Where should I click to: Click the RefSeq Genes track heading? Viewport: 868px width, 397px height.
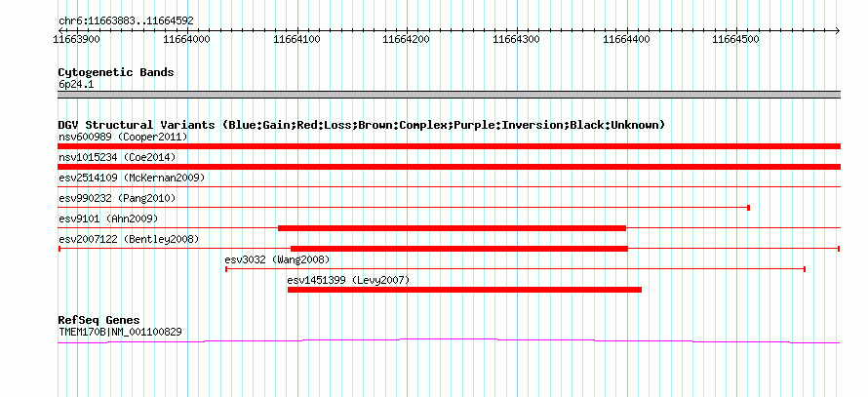(99, 320)
